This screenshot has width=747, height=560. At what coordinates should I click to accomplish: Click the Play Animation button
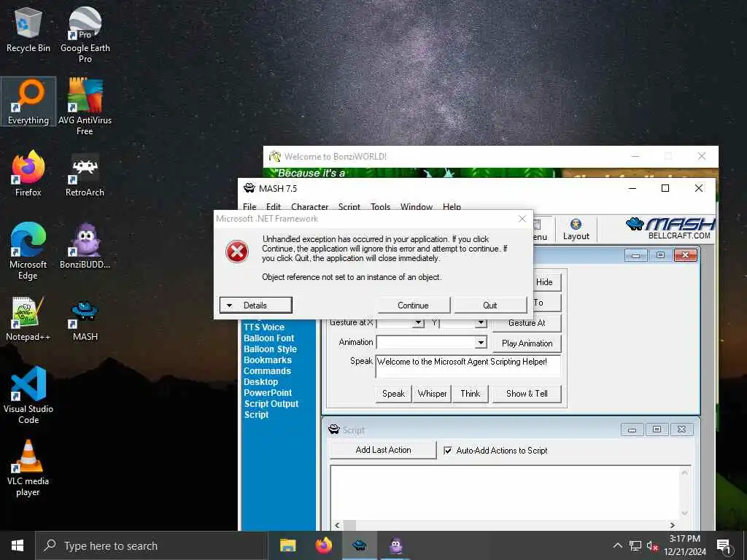(x=527, y=343)
